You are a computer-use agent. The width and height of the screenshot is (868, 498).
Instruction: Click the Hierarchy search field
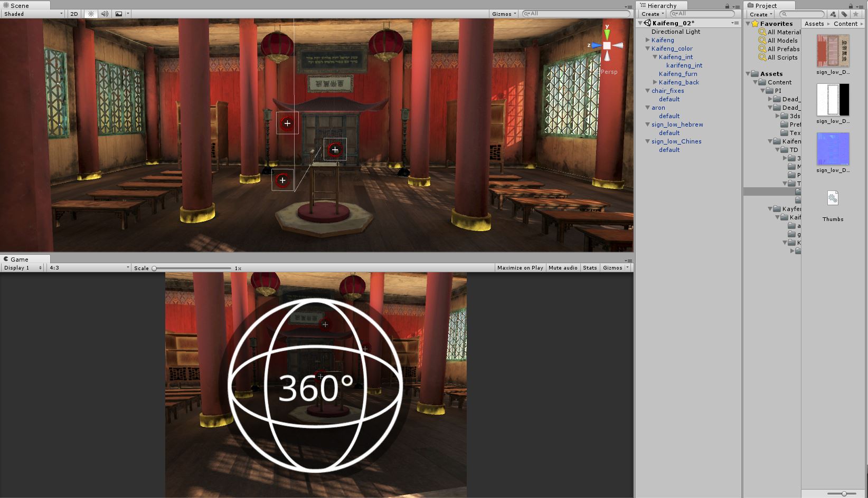click(x=702, y=14)
